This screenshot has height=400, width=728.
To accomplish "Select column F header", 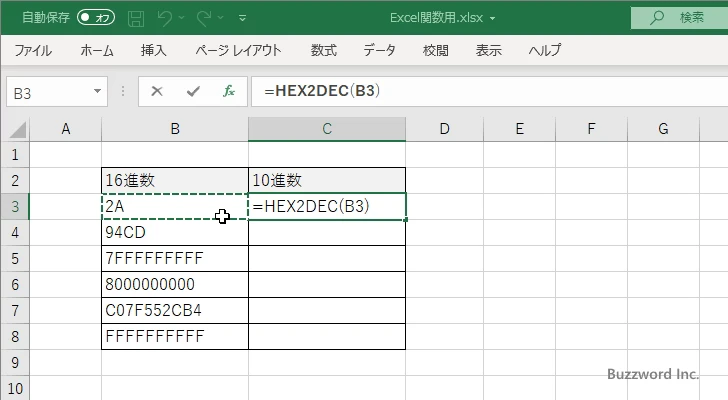I will (591, 129).
